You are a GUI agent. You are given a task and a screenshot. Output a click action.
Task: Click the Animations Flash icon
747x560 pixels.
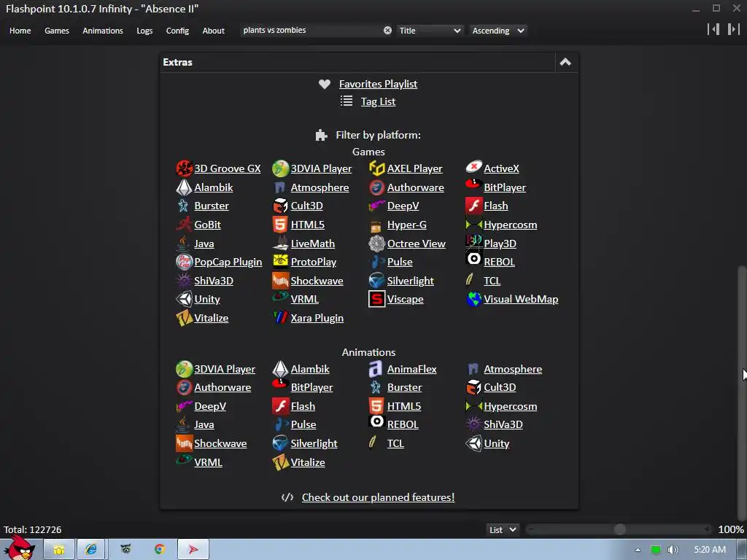tap(280, 405)
